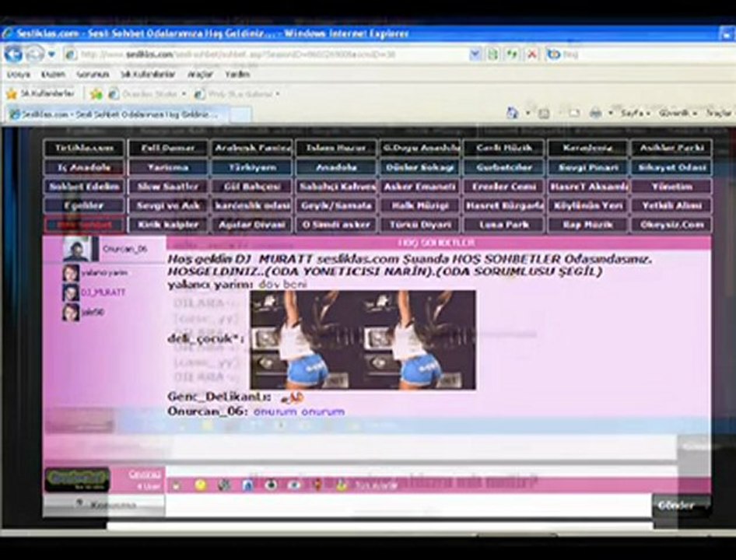Join the Türkiyem room
736x560 pixels.
click(x=252, y=167)
